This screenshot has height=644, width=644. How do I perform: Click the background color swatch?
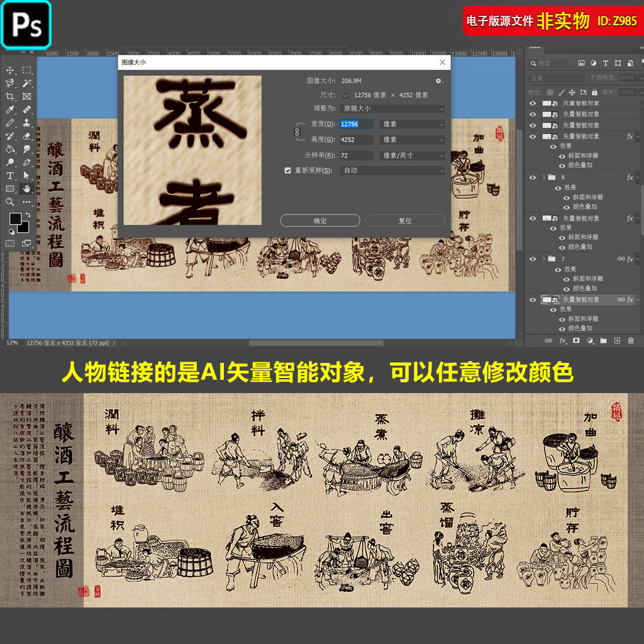[x=25, y=228]
